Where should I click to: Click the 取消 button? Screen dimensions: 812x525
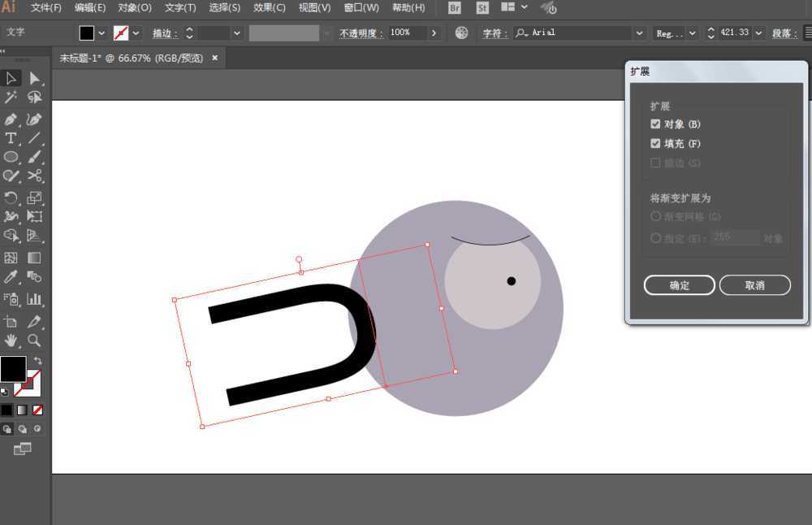pos(754,285)
